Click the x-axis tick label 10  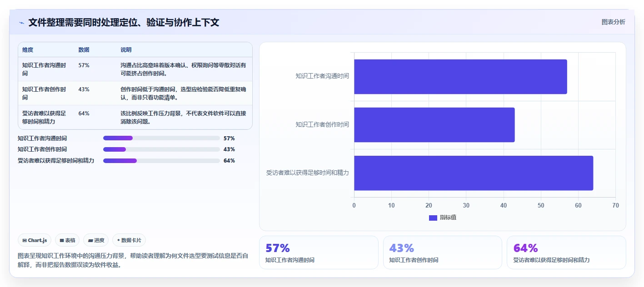[x=391, y=205]
